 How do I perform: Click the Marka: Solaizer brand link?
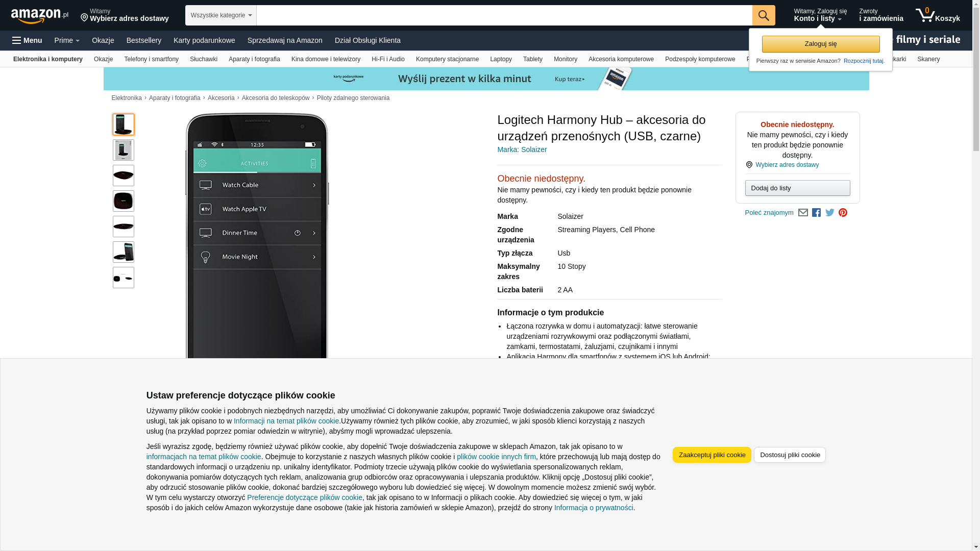coord(522,149)
